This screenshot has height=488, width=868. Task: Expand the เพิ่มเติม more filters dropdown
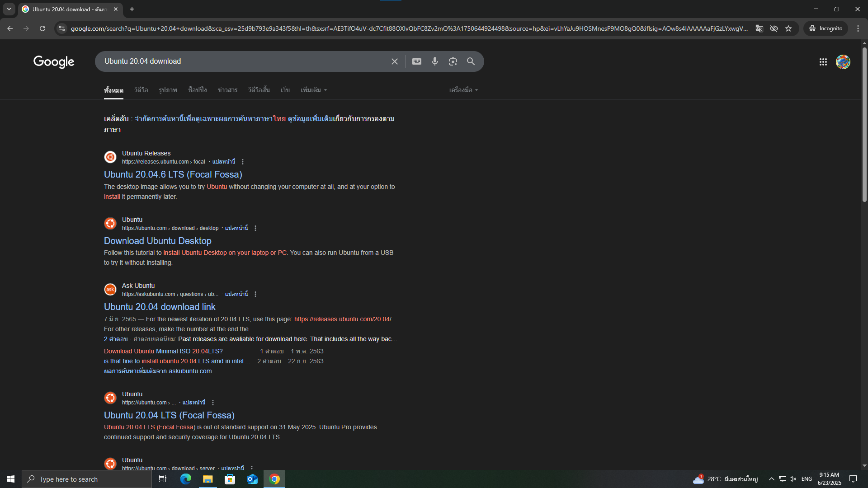tap(313, 90)
